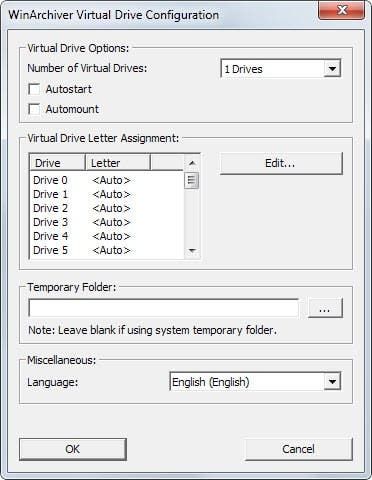The width and height of the screenshot is (372, 480).
Task: Click the Cancel button
Action: coord(298,449)
